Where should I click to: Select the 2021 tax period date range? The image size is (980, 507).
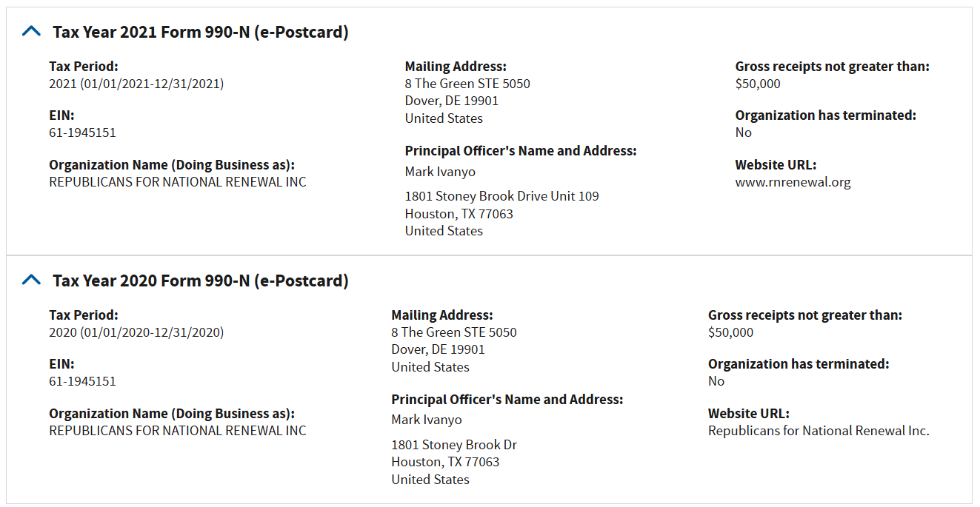136,84
